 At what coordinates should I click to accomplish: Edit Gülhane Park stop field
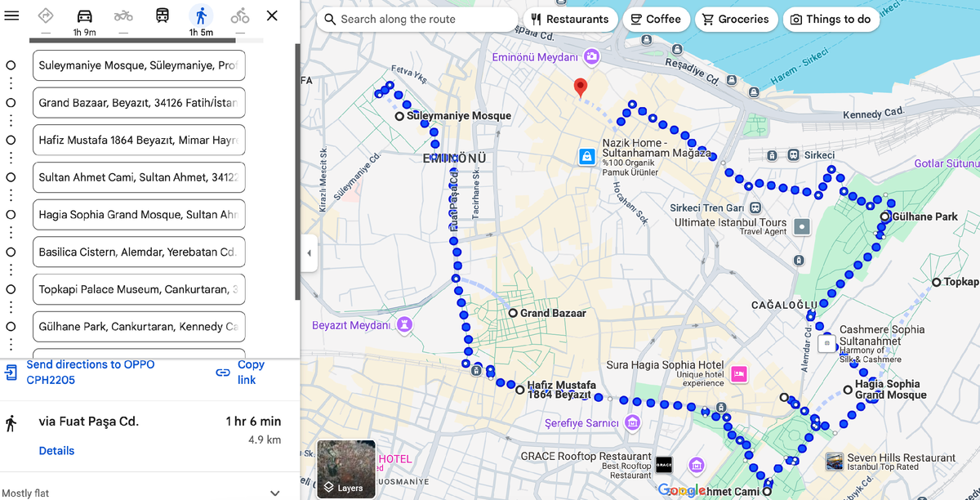click(139, 327)
